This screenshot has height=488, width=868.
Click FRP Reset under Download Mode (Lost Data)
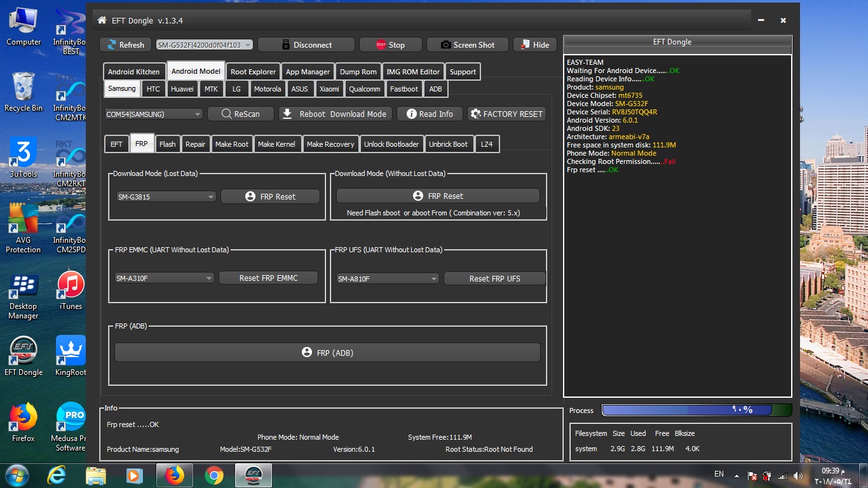[270, 196]
